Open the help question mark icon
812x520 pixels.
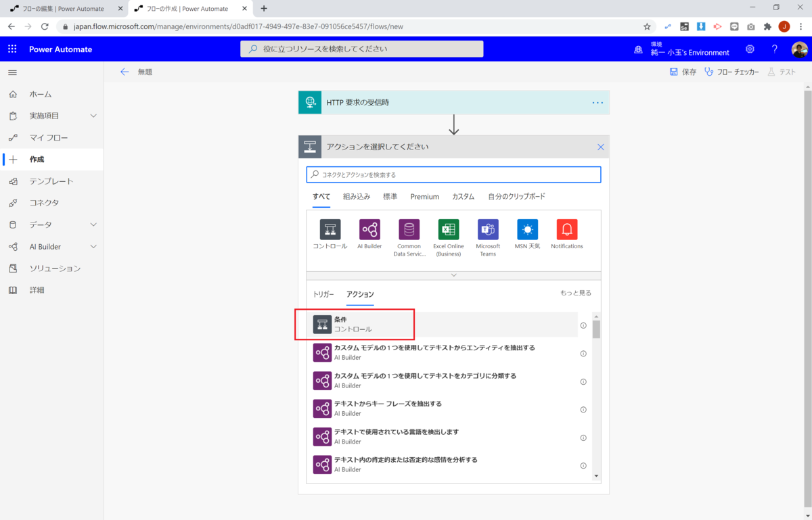click(x=775, y=49)
